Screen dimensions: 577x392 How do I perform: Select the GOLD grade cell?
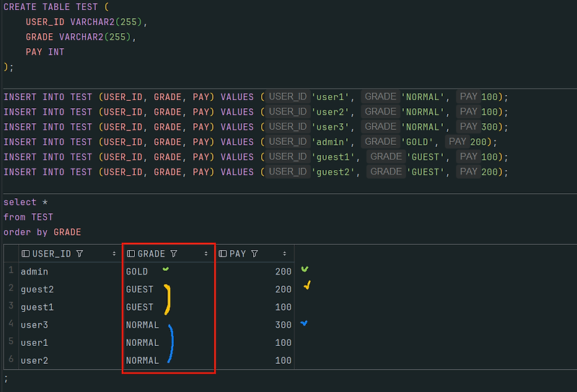click(x=137, y=272)
